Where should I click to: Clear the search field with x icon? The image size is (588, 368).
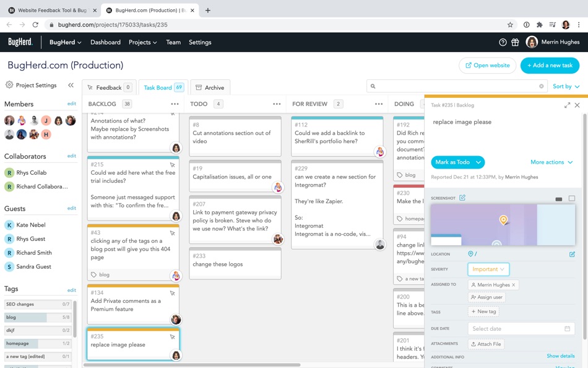tap(541, 86)
